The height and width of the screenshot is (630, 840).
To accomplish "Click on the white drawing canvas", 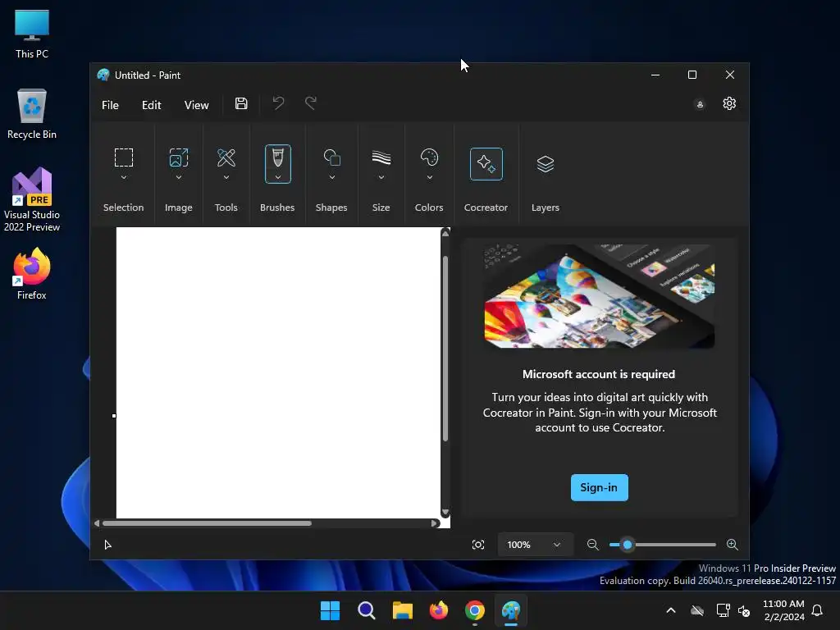I will point(279,373).
